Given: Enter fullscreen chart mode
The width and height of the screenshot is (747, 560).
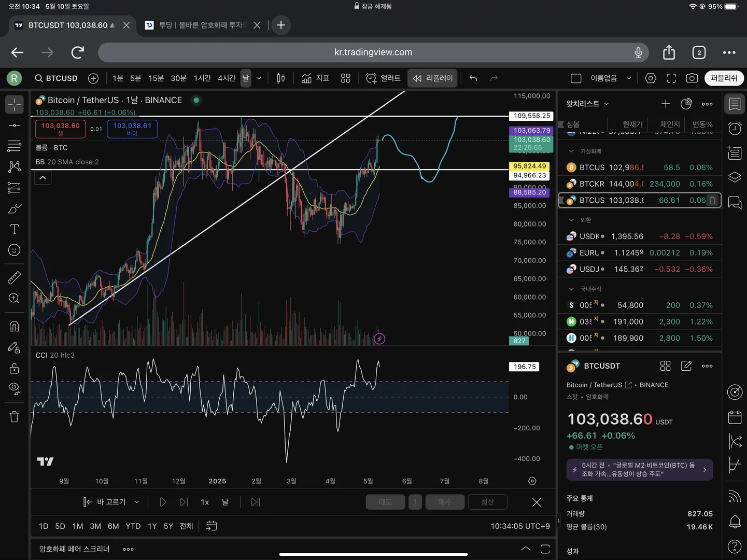Looking at the screenshot, I should click(x=671, y=78).
